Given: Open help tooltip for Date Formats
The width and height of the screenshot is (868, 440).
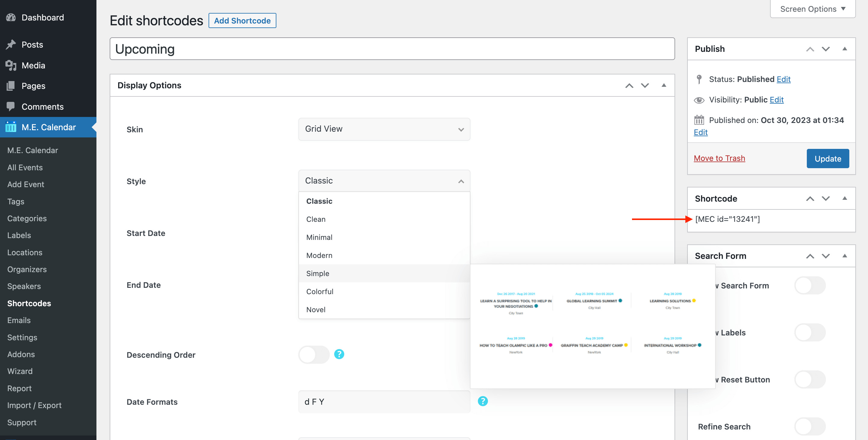Looking at the screenshot, I should tap(483, 401).
